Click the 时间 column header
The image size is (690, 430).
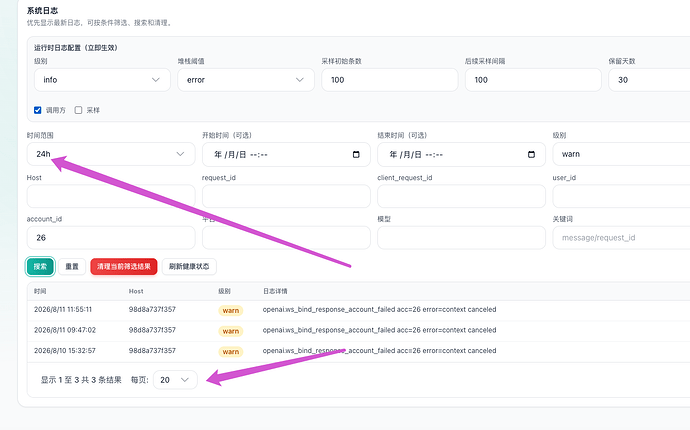[x=40, y=291]
